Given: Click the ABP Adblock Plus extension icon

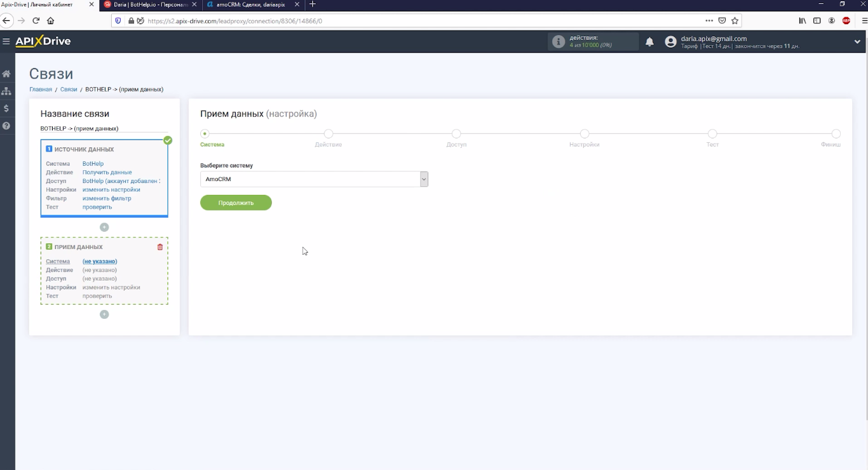Looking at the screenshot, I should 846,20.
